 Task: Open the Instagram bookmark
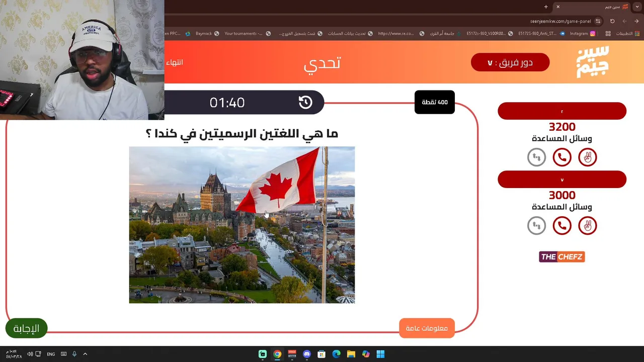583,34
